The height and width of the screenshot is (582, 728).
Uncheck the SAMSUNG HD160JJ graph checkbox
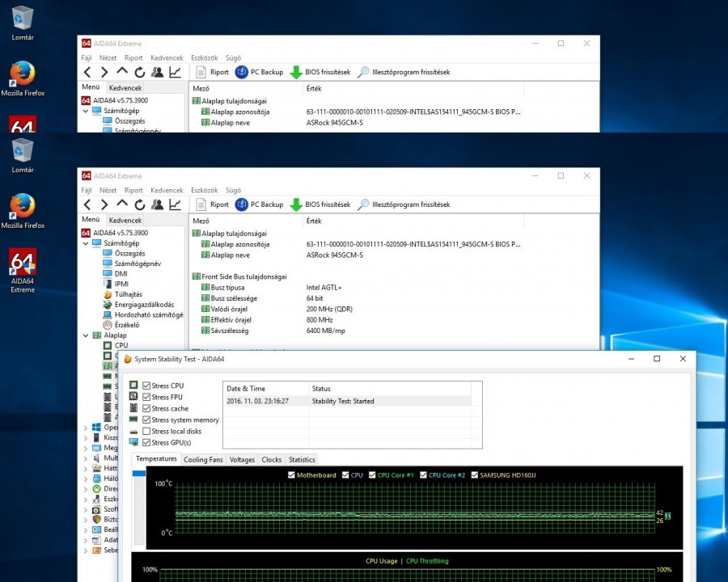(x=475, y=474)
